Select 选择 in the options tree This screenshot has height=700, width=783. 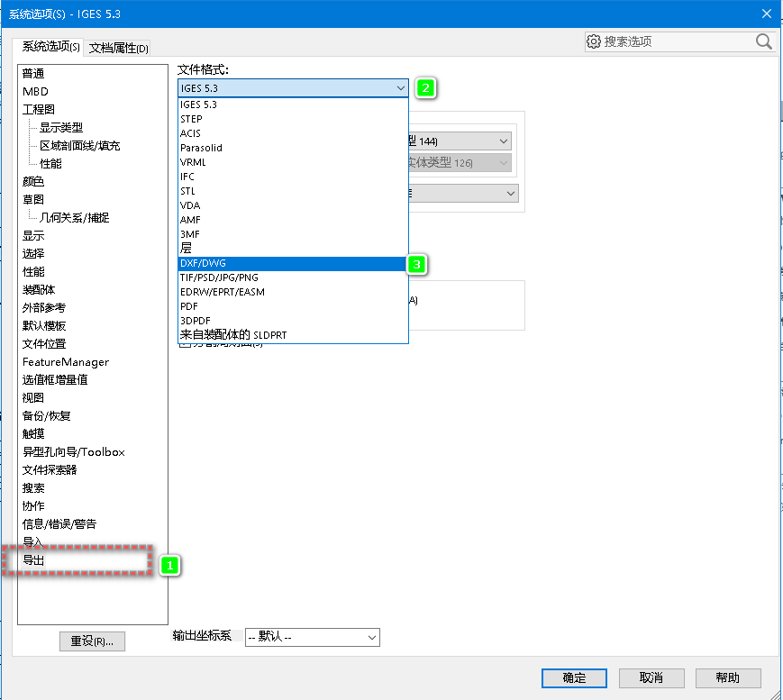click(x=33, y=254)
